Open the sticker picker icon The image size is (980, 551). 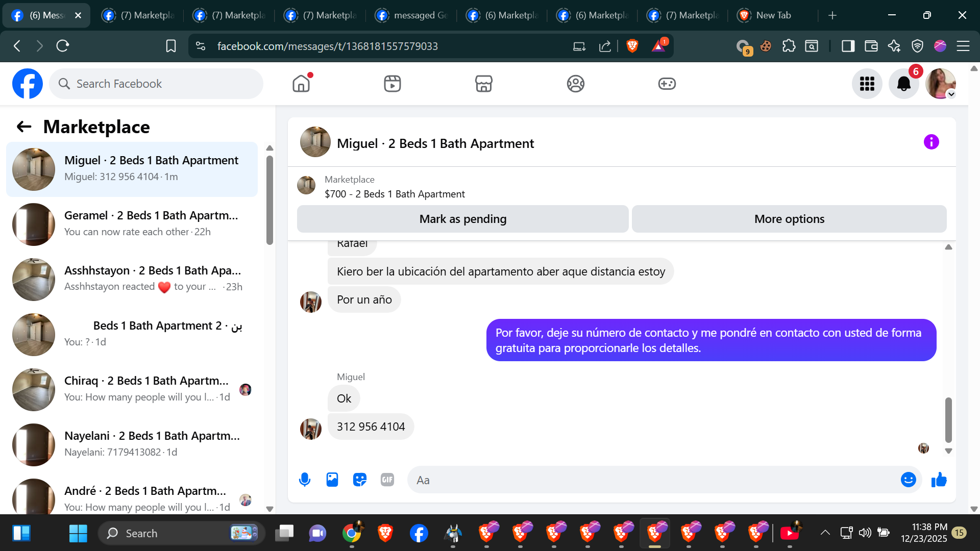tap(360, 480)
